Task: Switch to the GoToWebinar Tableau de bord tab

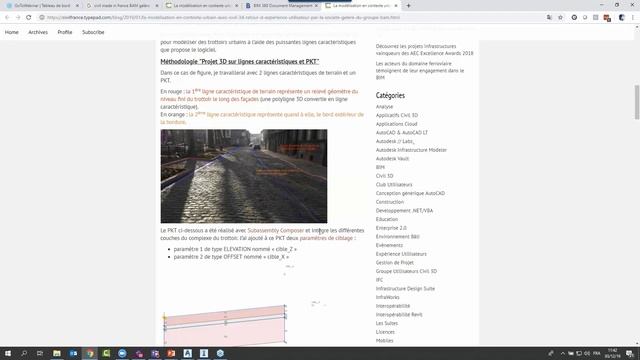Action: point(42,6)
